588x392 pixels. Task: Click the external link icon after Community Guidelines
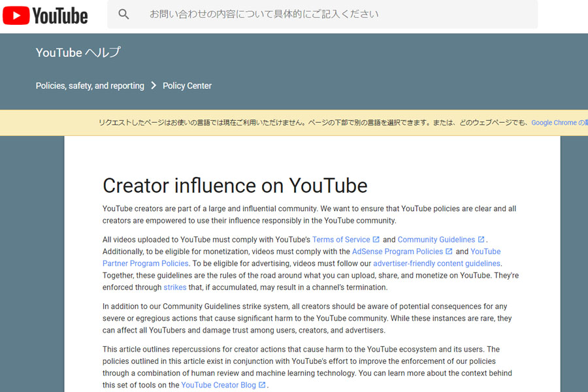[481, 239]
